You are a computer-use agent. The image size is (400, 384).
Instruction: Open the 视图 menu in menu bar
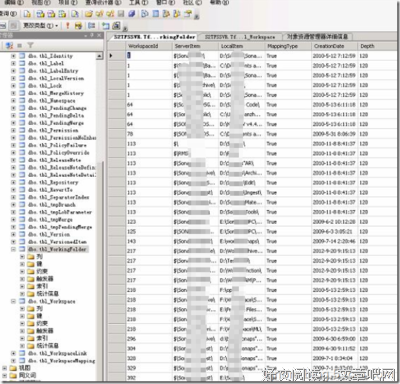pyautogui.click(x=41, y=3)
